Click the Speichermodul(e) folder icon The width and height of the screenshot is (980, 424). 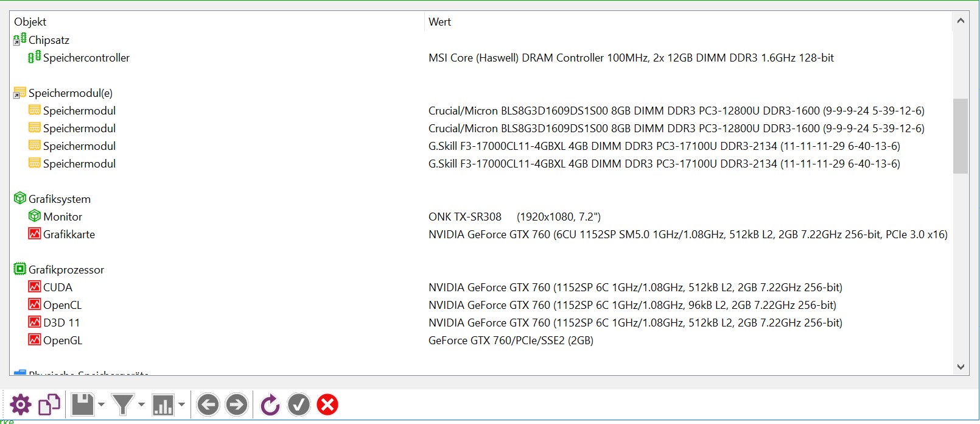click(20, 93)
